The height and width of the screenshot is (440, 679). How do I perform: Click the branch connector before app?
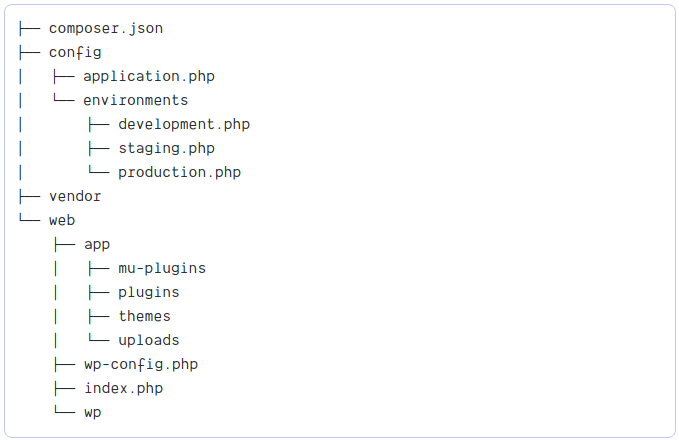[x=65, y=245]
